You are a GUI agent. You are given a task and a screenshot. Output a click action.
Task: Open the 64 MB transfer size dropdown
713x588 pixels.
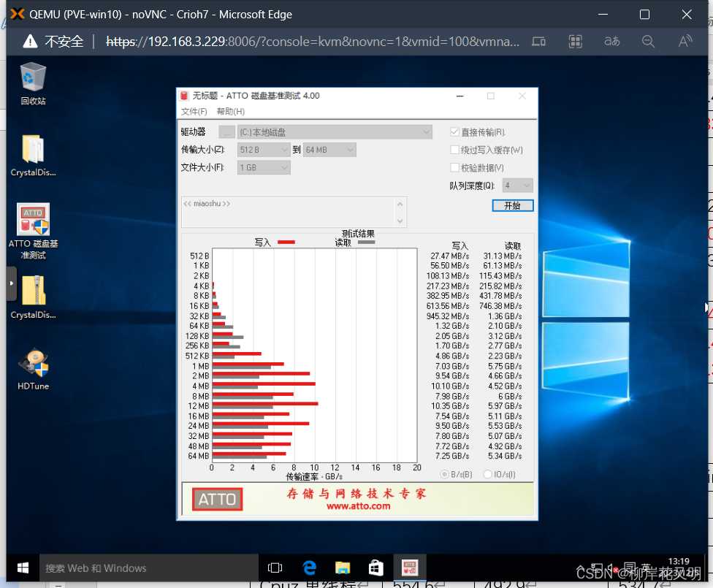pos(329,150)
